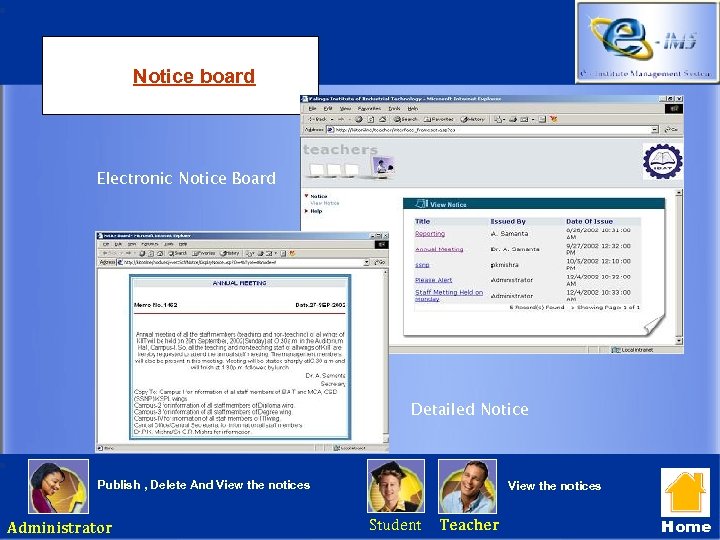Click the e-IMS logo
The image size is (720, 540).
tap(647, 42)
